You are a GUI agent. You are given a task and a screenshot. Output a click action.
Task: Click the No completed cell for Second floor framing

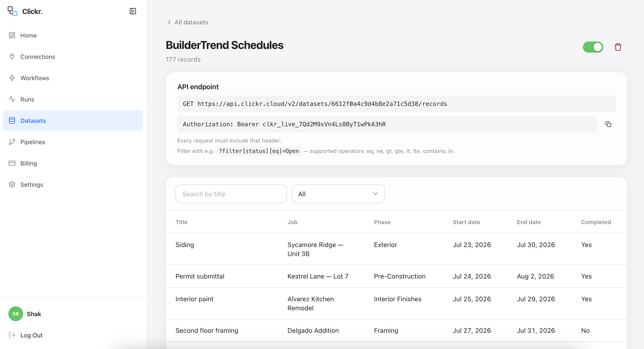[585, 330]
